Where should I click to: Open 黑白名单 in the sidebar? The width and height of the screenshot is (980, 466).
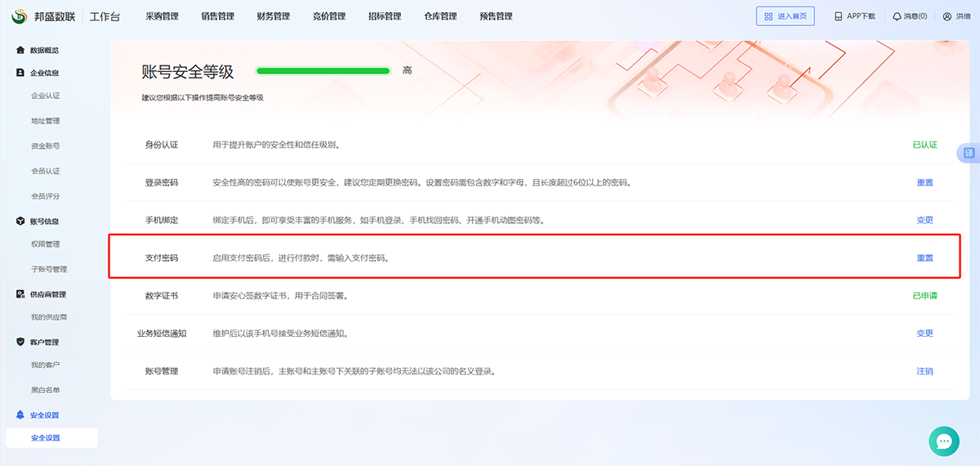(x=45, y=390)
